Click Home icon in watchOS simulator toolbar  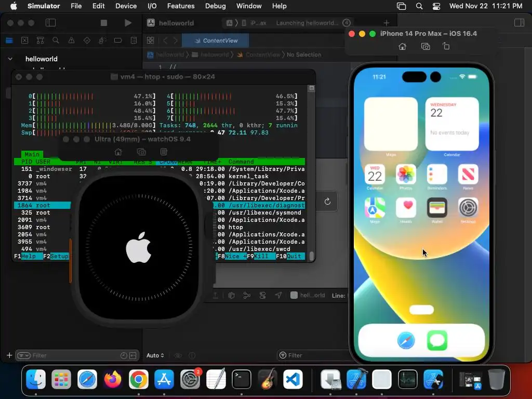tap(118, 152)
